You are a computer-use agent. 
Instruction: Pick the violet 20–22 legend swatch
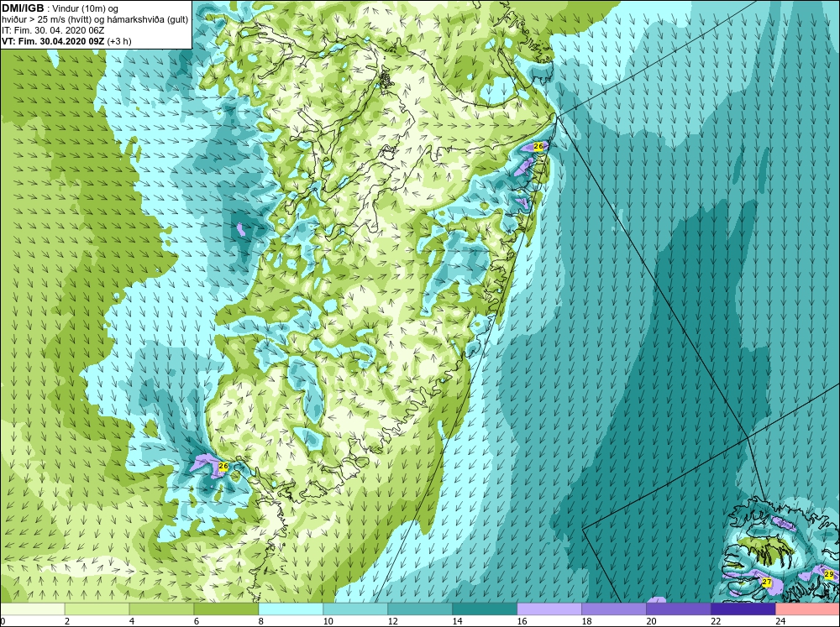[x=678, y=609]
